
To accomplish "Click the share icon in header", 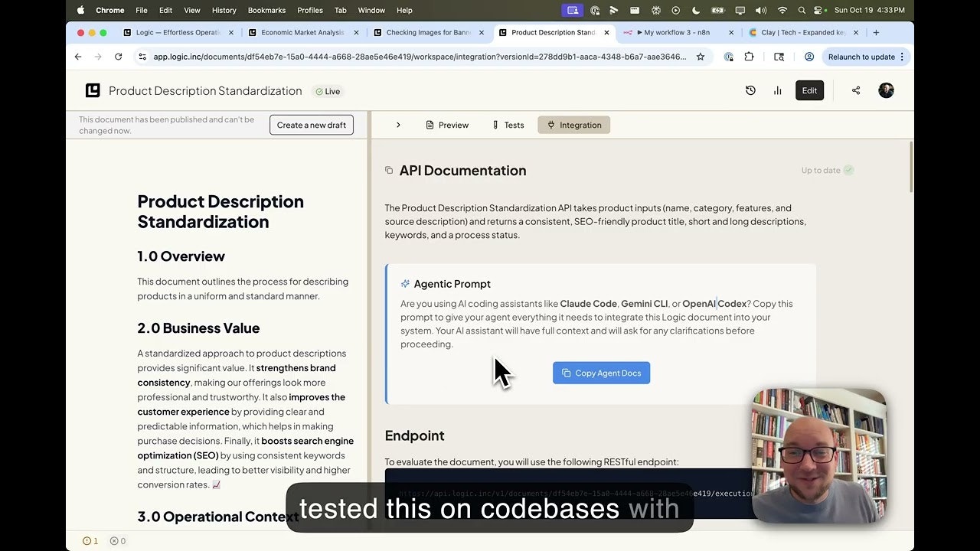I will (x=856, y=90).
